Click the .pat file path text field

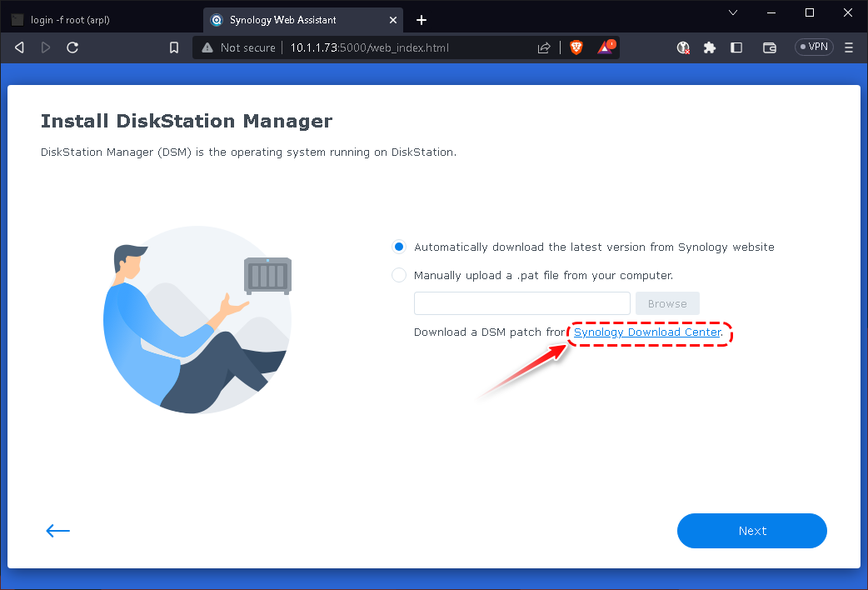click(521, 303)
